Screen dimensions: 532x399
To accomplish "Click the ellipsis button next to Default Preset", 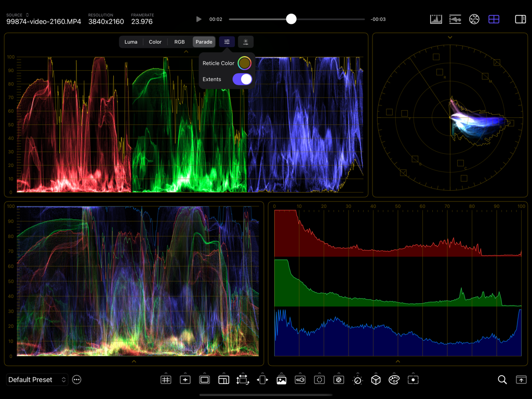I will [76, 380].
